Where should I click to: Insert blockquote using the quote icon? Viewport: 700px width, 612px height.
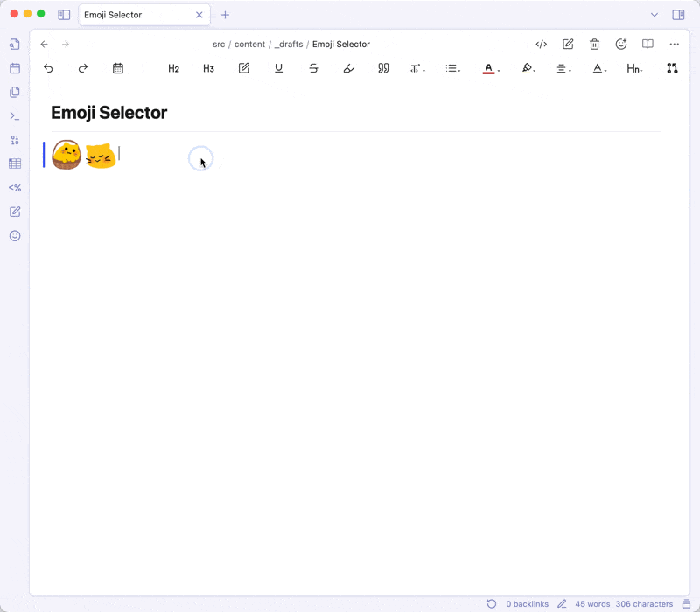coord(383,68)
